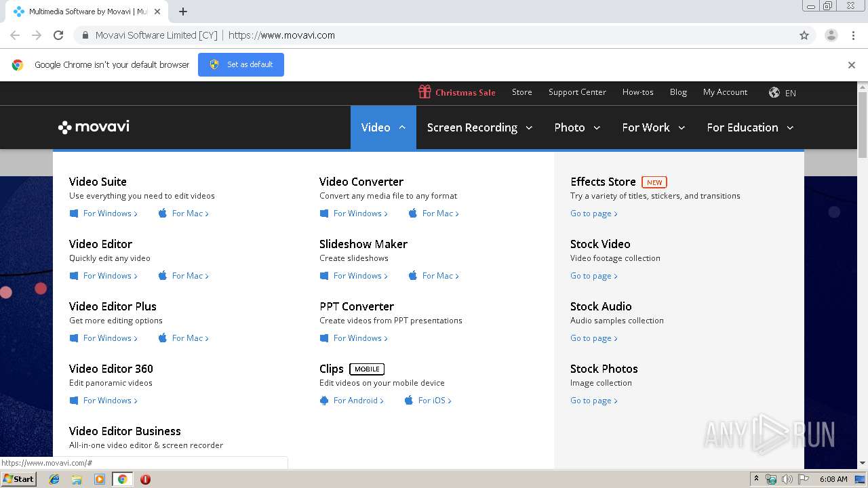This screenshot has width=868, height=488.
Task: Open Slideshow Maker For Windows link
Action: pos(361,276)
